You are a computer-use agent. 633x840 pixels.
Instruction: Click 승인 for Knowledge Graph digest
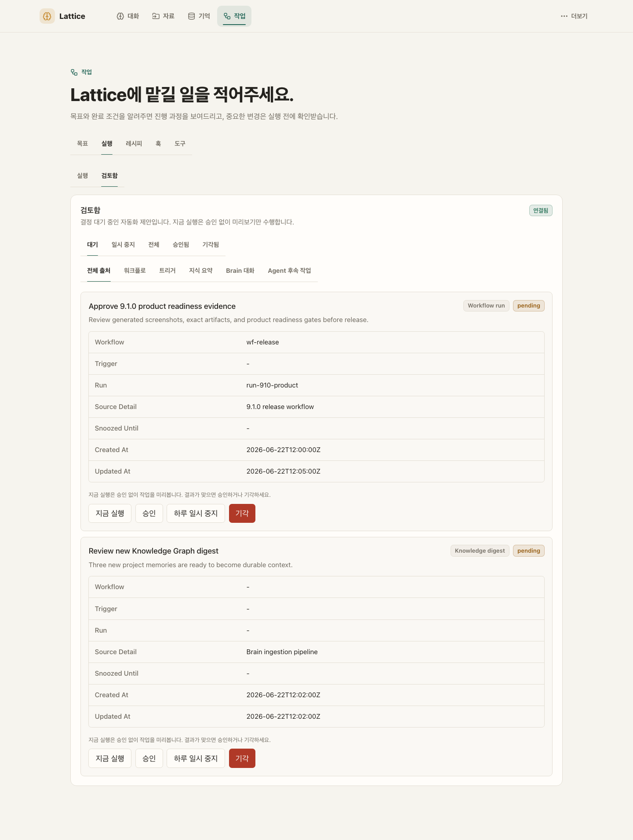(x=149, y=758)
